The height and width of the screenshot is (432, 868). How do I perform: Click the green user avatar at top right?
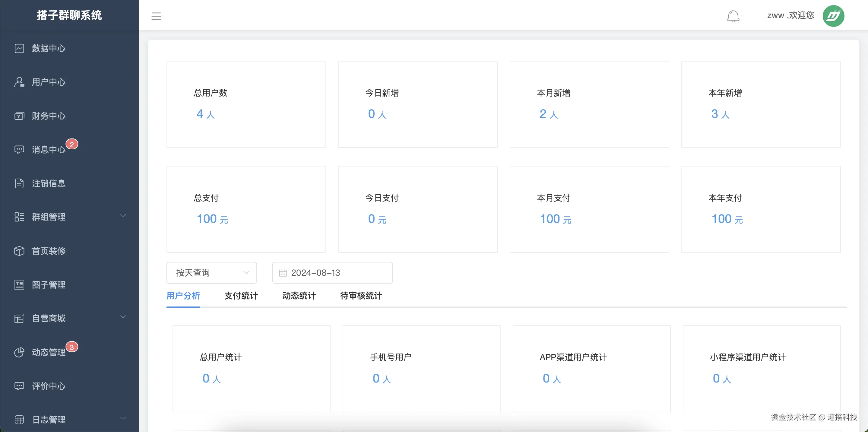coord(834,15)
